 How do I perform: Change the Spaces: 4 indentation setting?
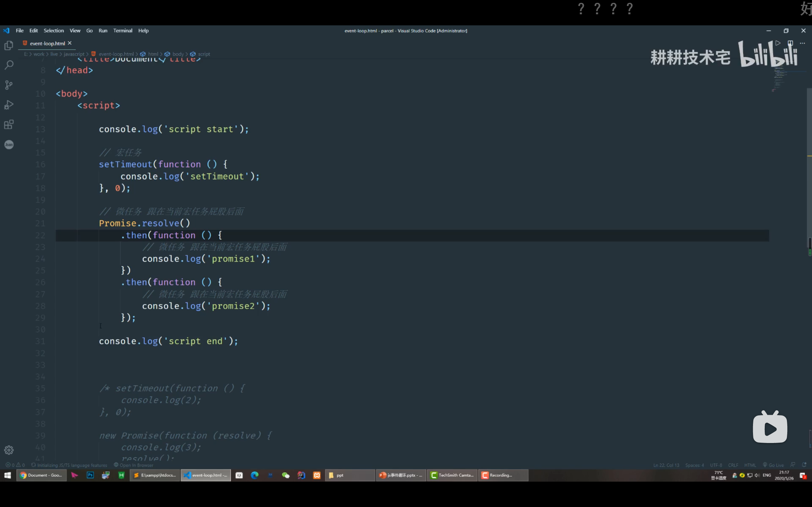pyautogui.click(x=694, y=465)
